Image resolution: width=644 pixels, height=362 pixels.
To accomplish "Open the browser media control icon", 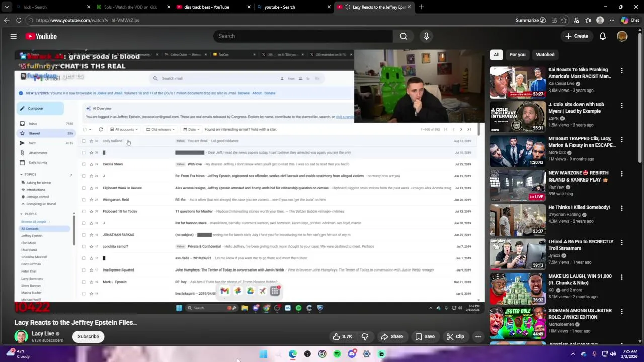I will (x=576, y=20).
